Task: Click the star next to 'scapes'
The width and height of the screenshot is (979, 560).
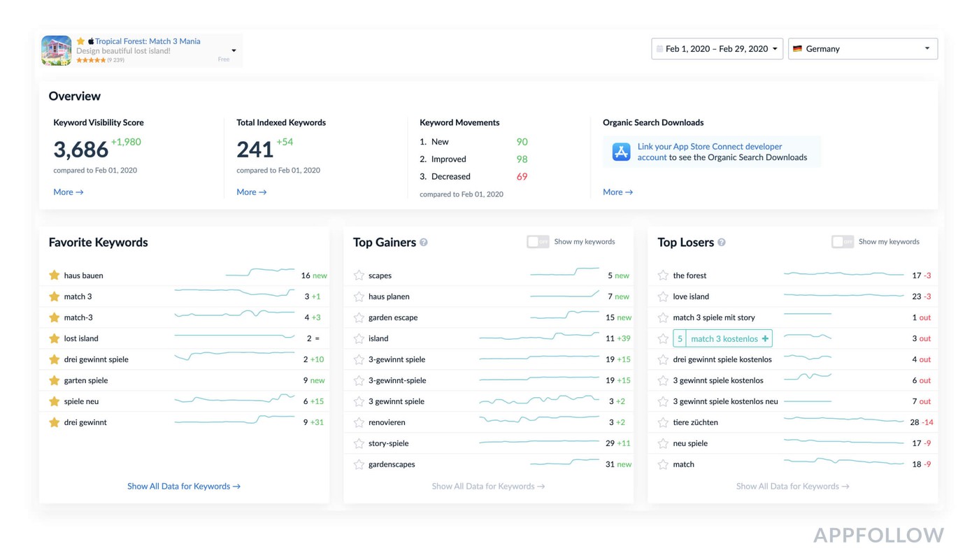Action: pos(359,275)
